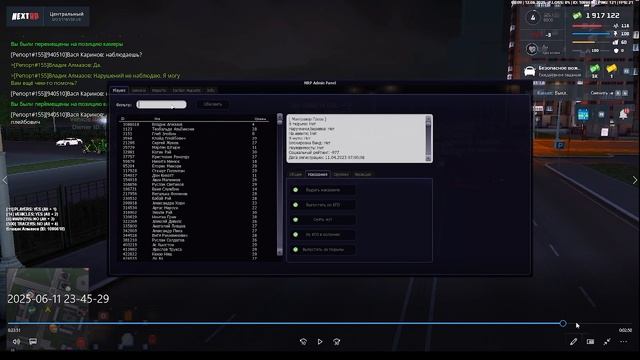The width and height of the screenshot is (640, 360).
Task: Exit fullscreen with the arrows icon
Action: (607, 342)
